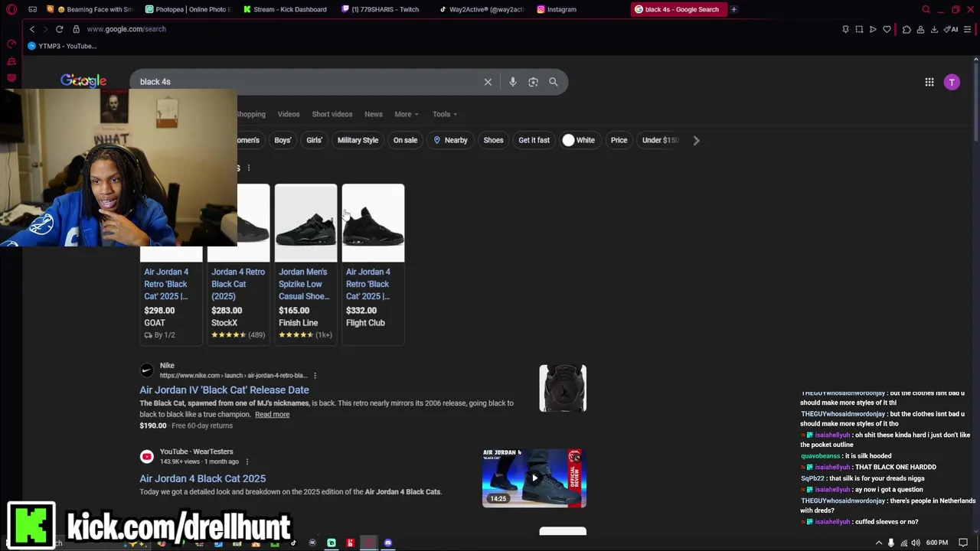The height and width of the screenshot is (551, 980).
Task: Toggle the Military Style filter chip
Action: [x=358, y=140]
